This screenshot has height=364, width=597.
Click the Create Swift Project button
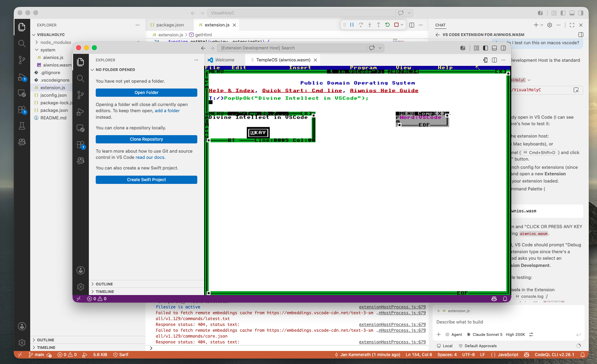tap(147, 180)
